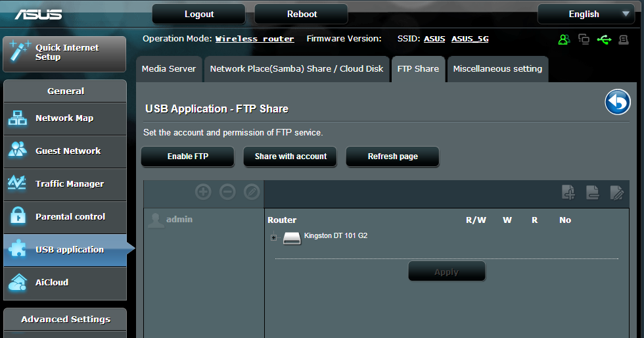Click the green guest clients status icon
The height and width of the screenshot is (338, 644).
point(564,39)
